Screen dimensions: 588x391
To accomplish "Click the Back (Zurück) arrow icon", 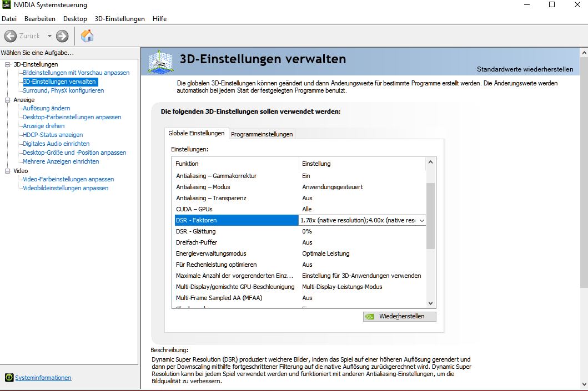I will [11, 36].
